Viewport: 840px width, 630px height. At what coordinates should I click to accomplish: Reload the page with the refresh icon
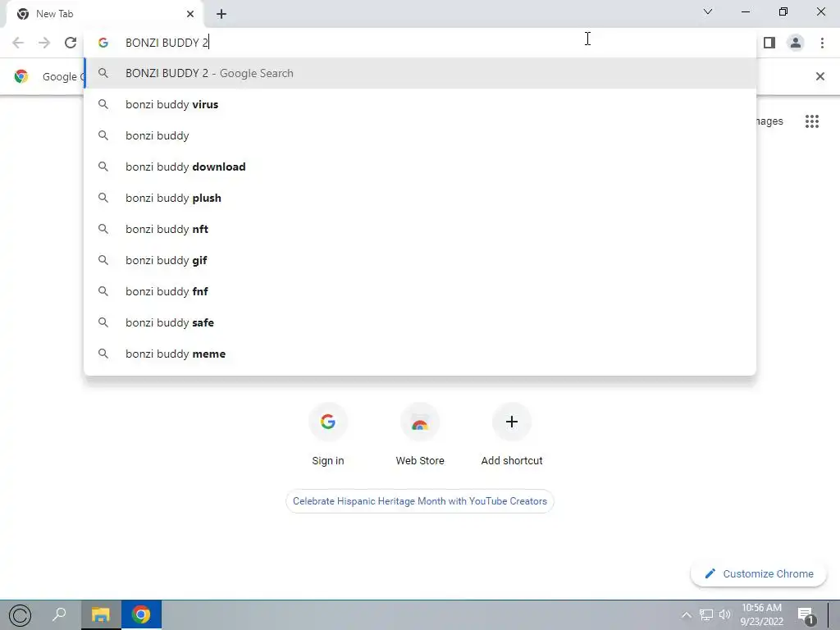tap(71, 43)
